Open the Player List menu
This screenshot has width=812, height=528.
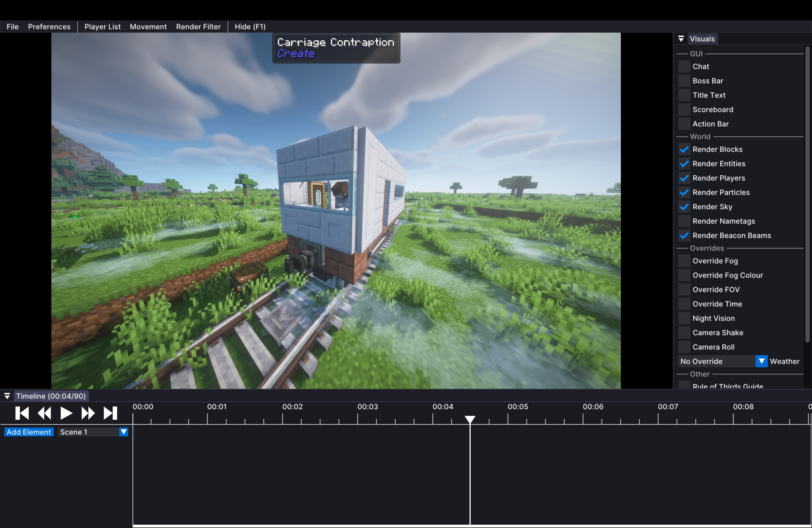click(102, 27)
